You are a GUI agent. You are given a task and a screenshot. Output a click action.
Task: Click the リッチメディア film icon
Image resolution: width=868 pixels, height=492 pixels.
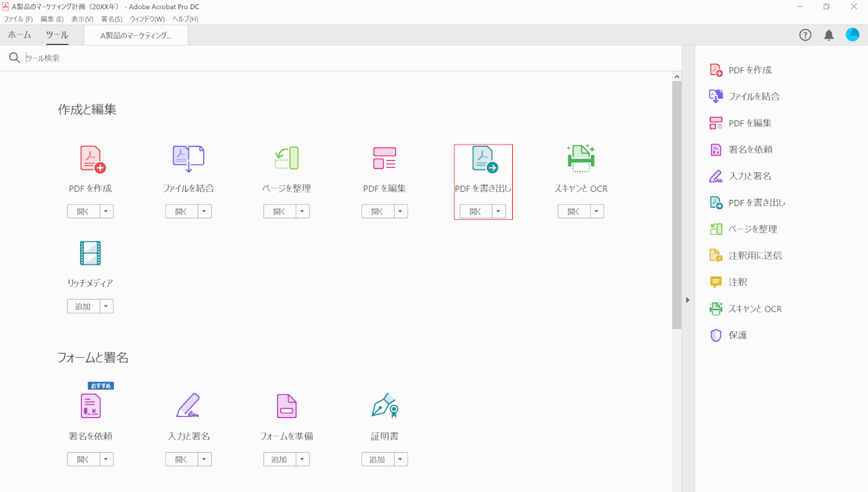[90, 253]
